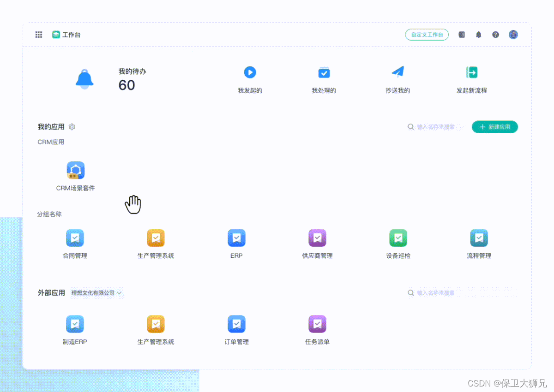The height and width of the screenshot is (392, 554).
Task: Open the 流程管理 app icon
Action: point(479,238)
